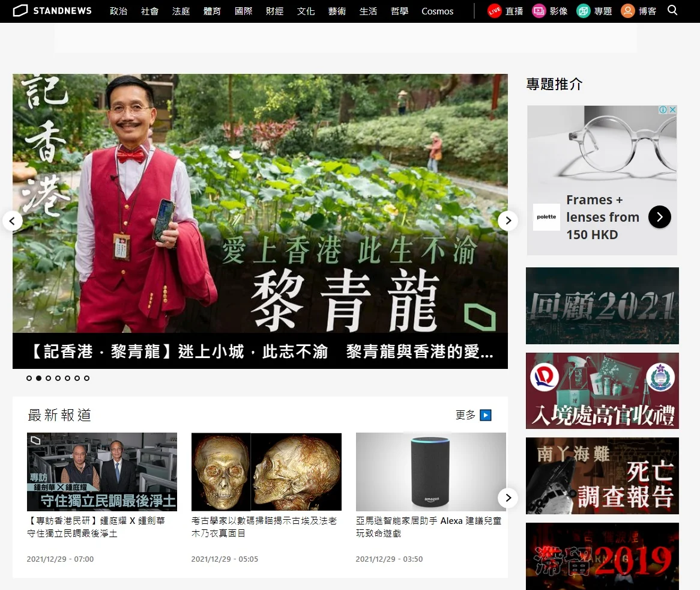
Task: Jump to the last carousel slide dot
Action: pos(86,379)
